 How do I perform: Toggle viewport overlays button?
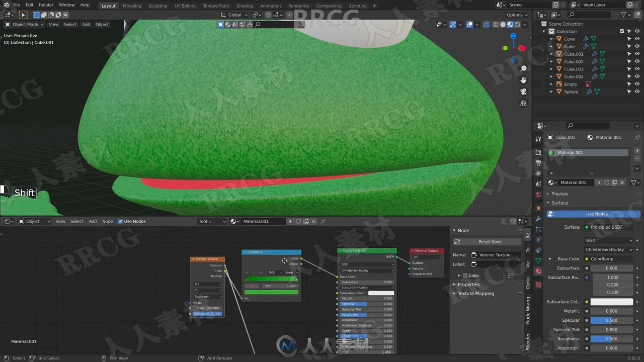(469, 24)
